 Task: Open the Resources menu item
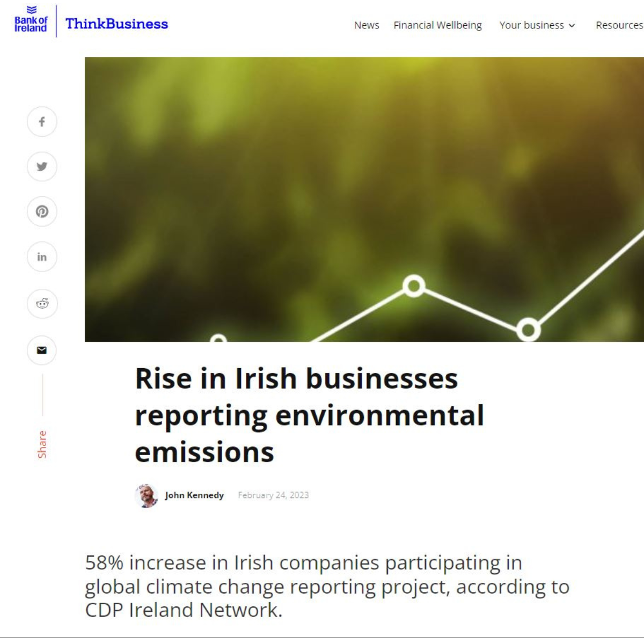coord(619,25)
